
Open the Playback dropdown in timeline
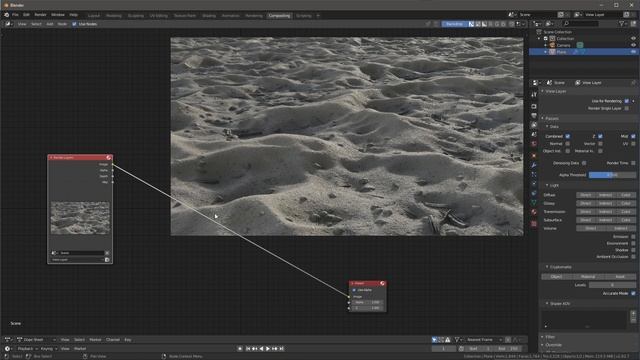pyautogui.click(x=27, y=349)
